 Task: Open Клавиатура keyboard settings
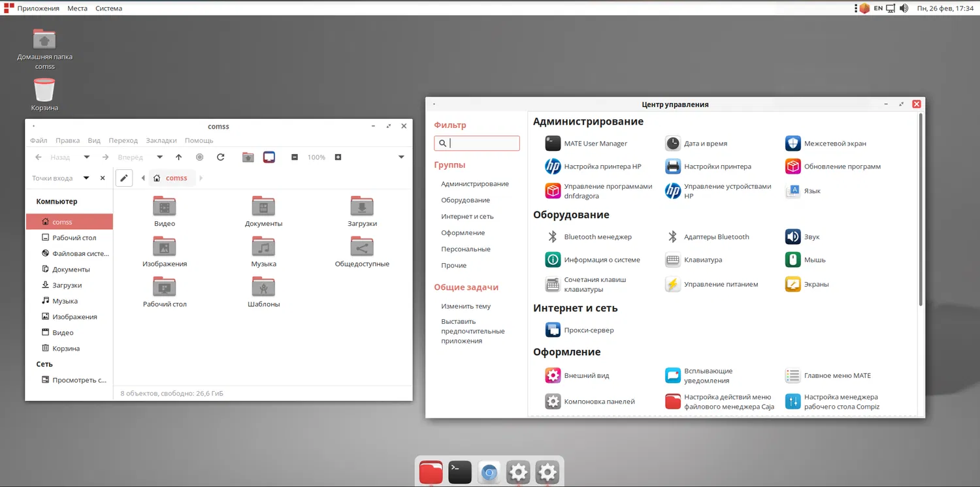point(694,260)
